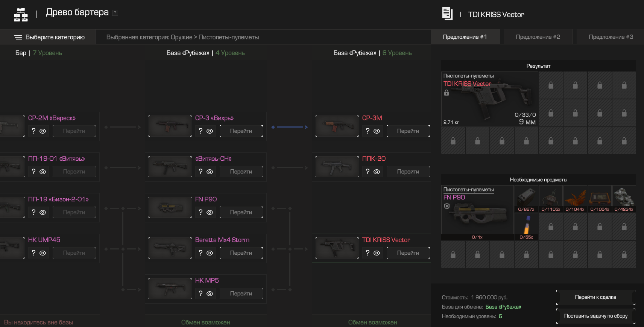
Task: Toggle eye icon for TDI KRISS Vector node
Action: click(x=377, y=253)
